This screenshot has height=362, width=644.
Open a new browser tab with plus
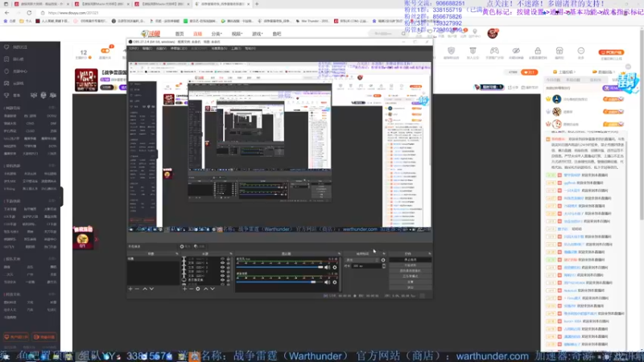pyautogui.click(x=257, y=4)
